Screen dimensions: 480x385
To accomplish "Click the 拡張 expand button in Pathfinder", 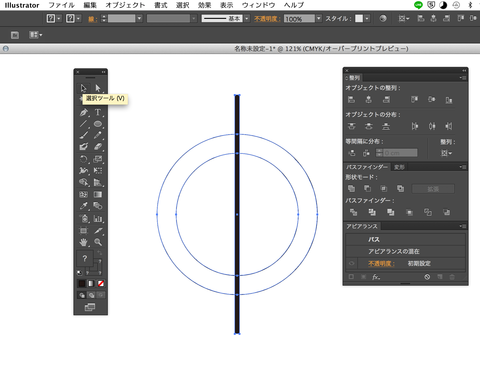I will click(x=433, y=189).
